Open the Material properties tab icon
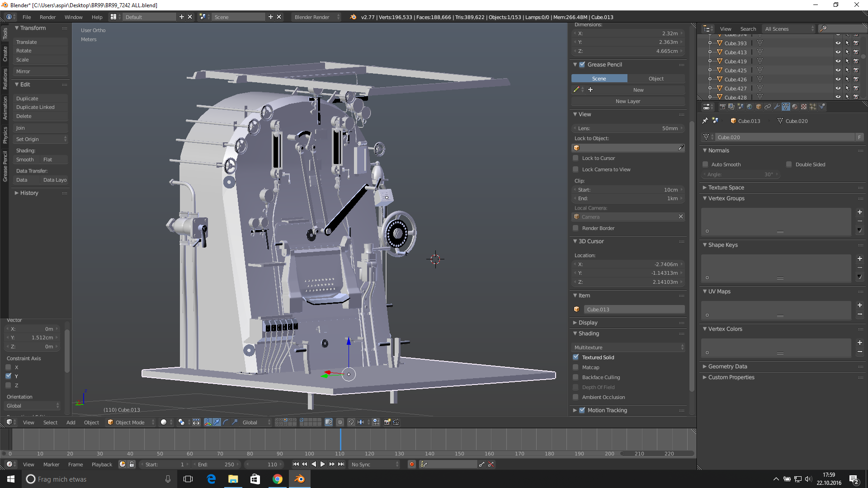The height and width of the screenshot is (488, 868). (x=795, y=107)
